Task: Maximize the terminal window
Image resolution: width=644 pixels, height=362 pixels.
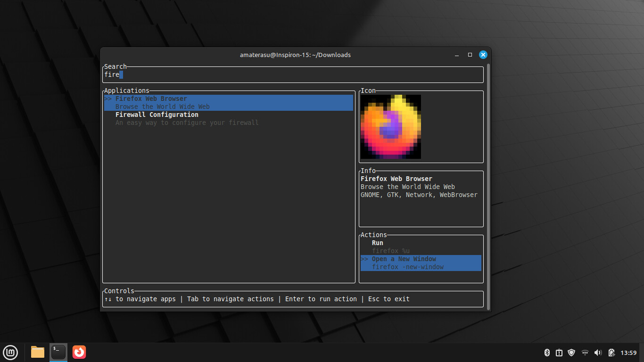Action: pyautogui.click(x=470, y=55)
